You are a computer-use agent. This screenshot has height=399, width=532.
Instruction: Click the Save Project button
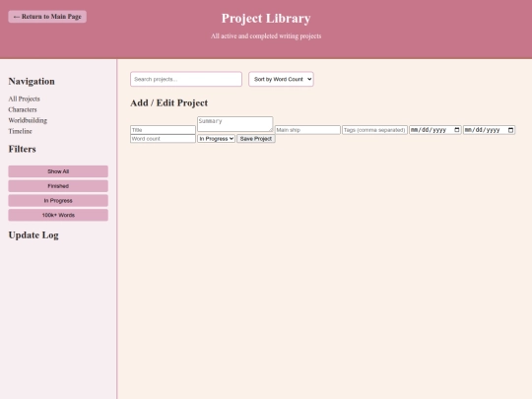[x=256, y=139]
